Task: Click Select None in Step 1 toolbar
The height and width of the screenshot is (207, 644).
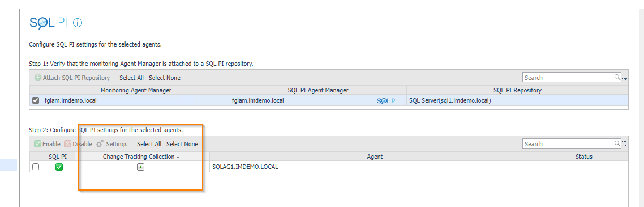Action: coord(164,77)
